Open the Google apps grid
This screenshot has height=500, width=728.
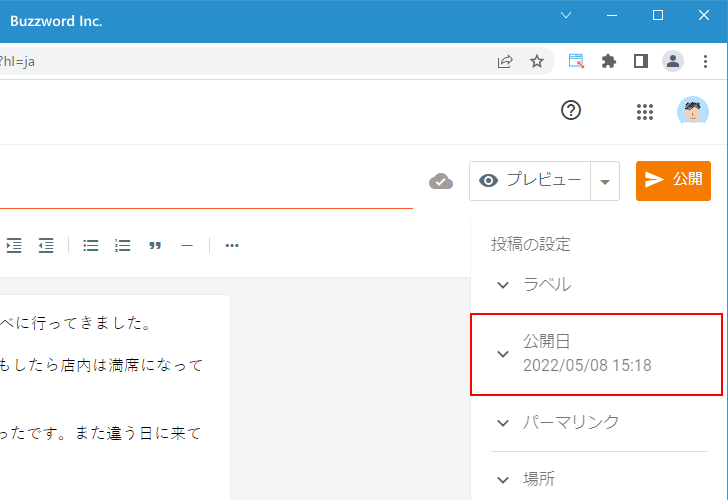[x=645, y=112]
